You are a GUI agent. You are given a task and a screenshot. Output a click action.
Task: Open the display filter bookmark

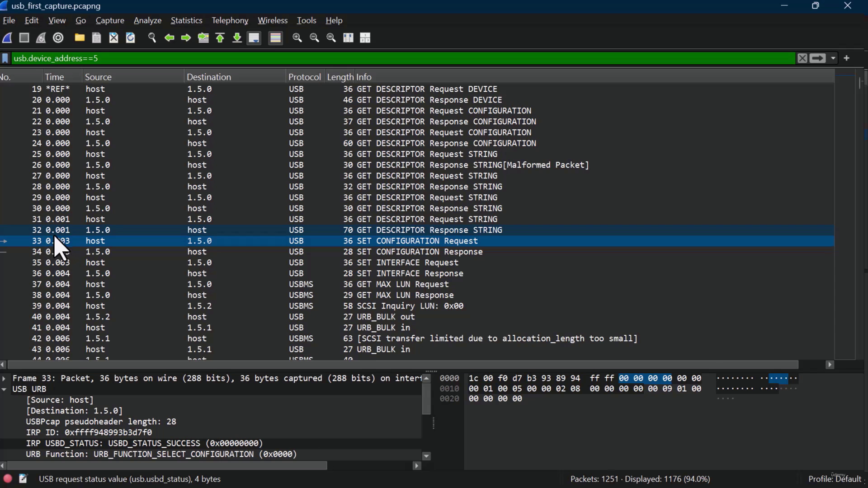(5, 58)
